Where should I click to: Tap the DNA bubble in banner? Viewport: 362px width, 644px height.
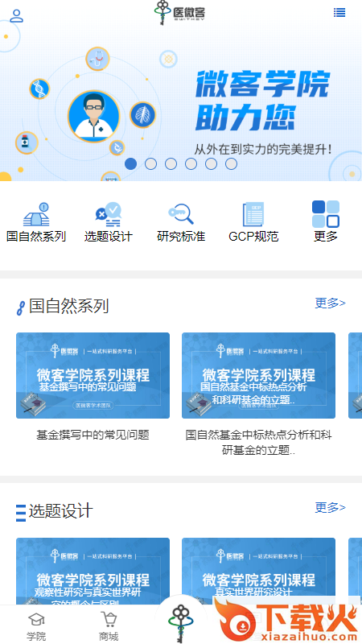pyautogui.click(x=39, y=89)
